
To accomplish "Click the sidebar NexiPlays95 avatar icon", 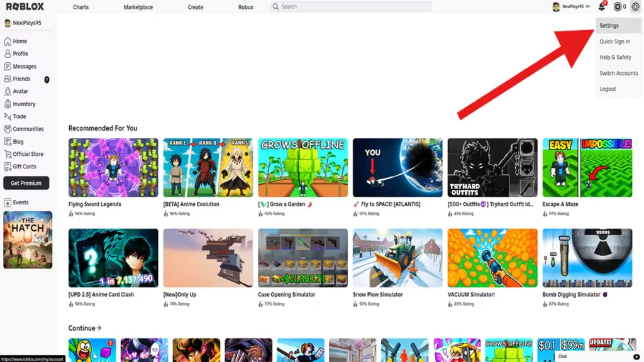I will coord(8,23).
